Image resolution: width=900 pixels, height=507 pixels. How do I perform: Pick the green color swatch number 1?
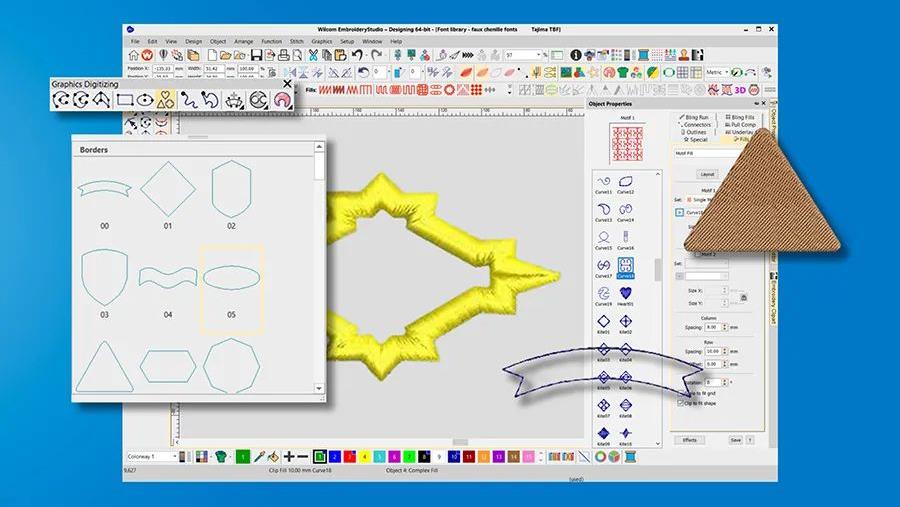(242, 456)
